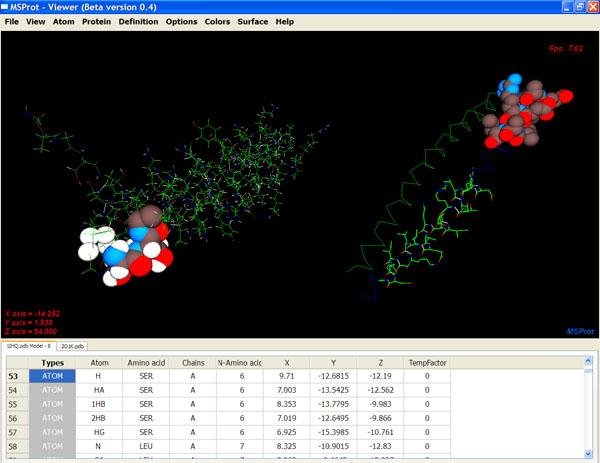Click the N-Amino acid column header
The image size is (600, 463).
click(x=240, y=363)
